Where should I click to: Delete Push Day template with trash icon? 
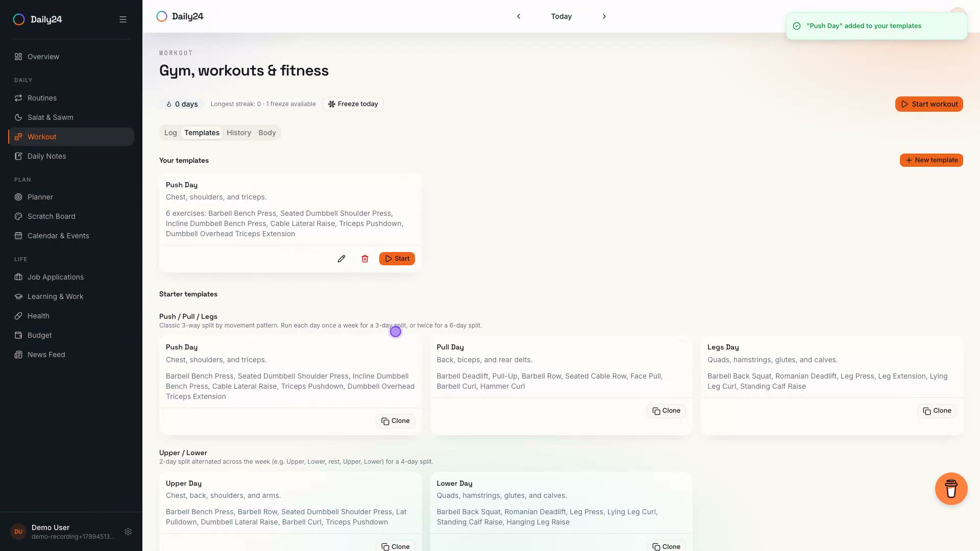pyautogui.click(x=365, y=259)
